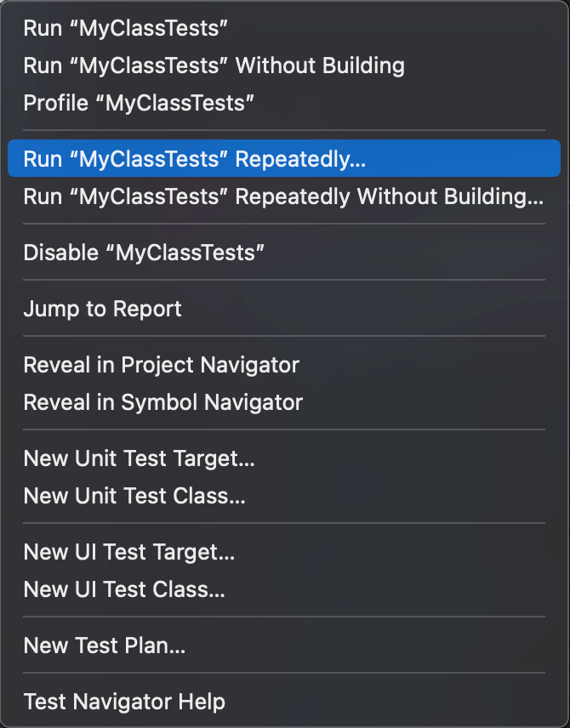
Task: Create a New Unit Test Target…
Action: pyautogui.click(x=140, y=458)
